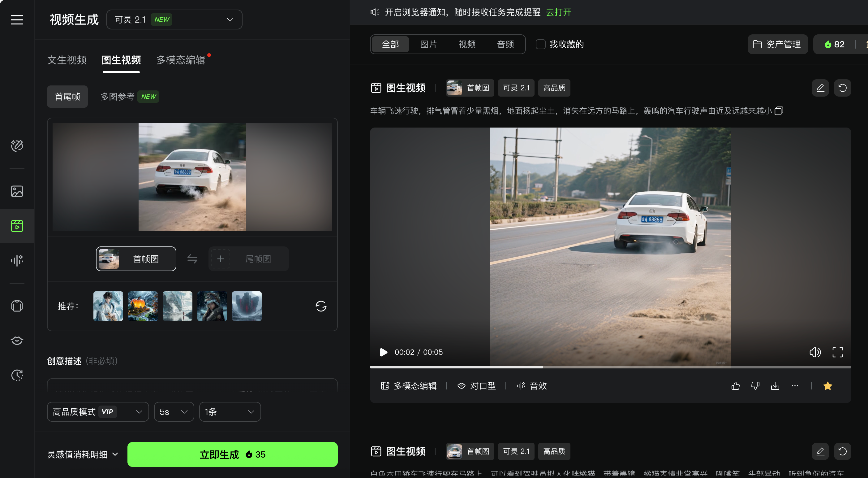Filter assets by 图片
Image resolution: width=868 pixels, height=478 pixels.
coord(429,44)
